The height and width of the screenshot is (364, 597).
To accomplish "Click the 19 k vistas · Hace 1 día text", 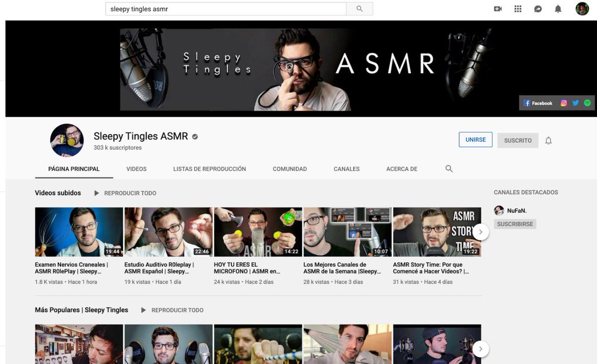I will (x=153, y=282).
